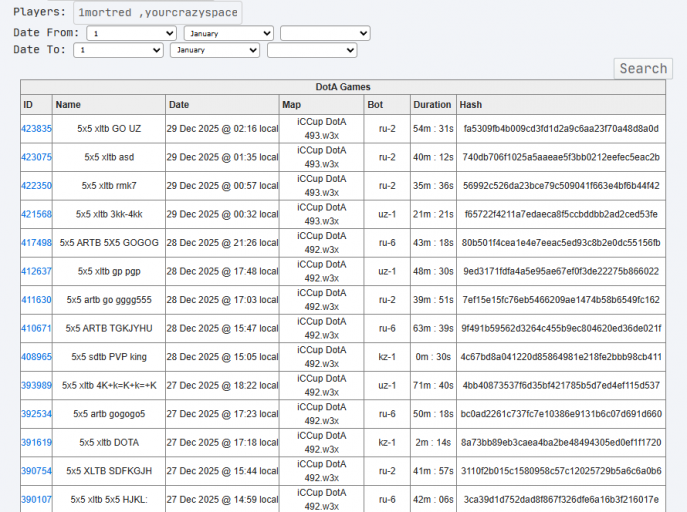Open game ID 412637 link
687x512 pixels.
point(36,272)
